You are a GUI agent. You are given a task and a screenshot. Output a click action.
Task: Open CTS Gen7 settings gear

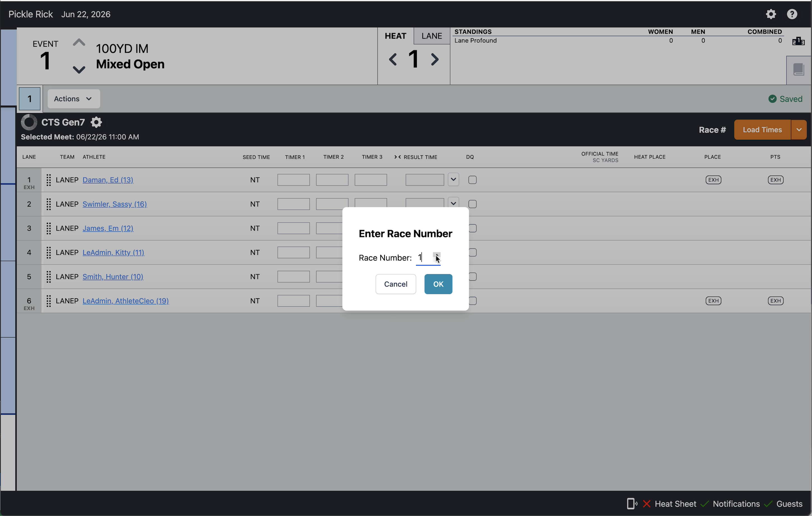[96, 122]
